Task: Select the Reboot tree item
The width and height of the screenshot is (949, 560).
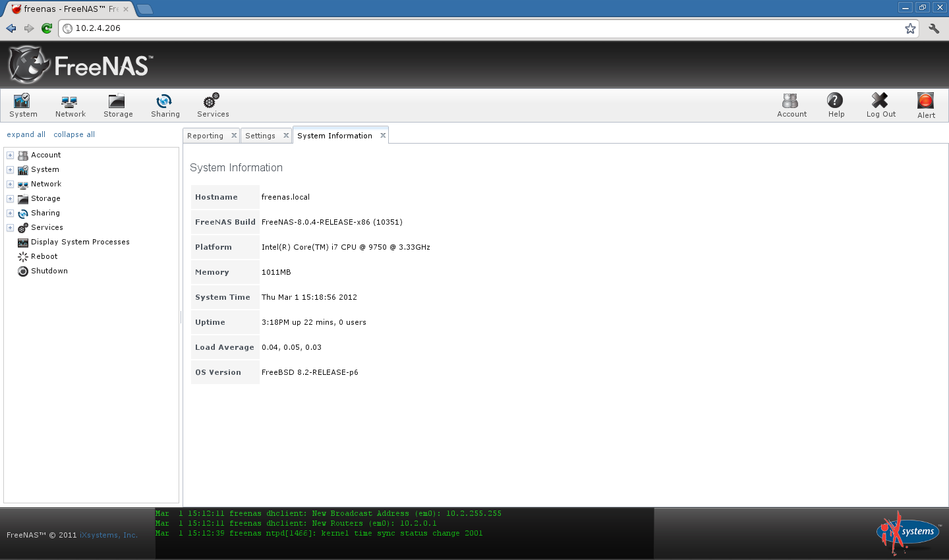Action: coord(44,257)
